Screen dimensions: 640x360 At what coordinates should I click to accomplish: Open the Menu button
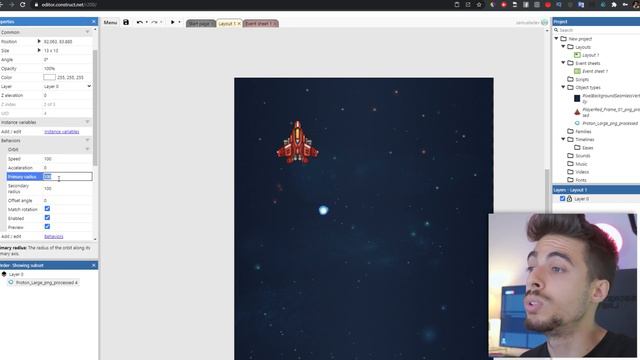pyautogui.click(x=110, y=22)
